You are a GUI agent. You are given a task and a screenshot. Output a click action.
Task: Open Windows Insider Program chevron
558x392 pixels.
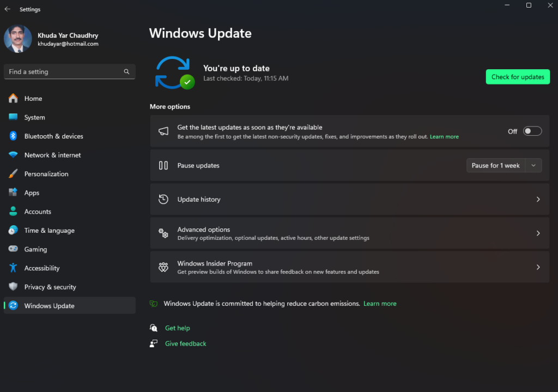click(x=538, y=267)
